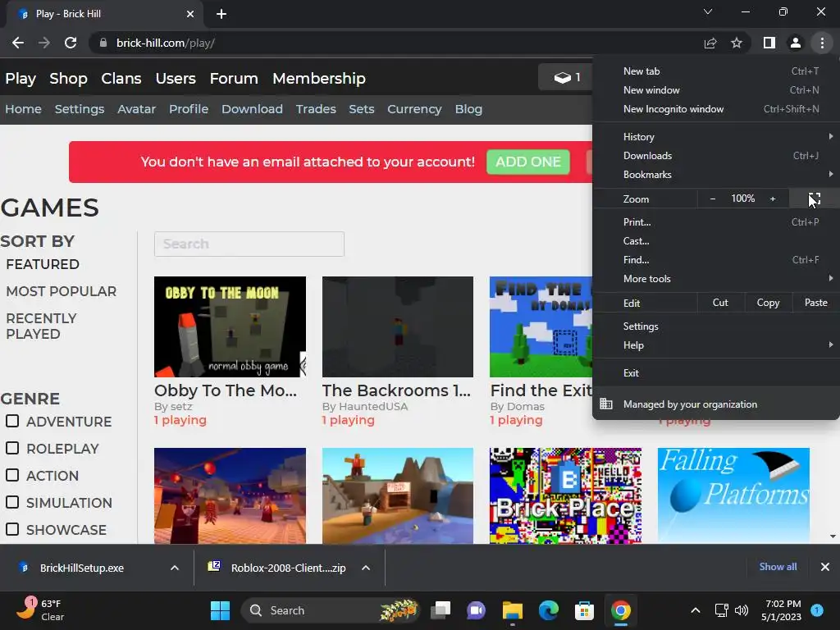Open the weather widget showing 63°F
This screenshot has width=840, height=630.
pyautogui.click(x=41, y=610)
